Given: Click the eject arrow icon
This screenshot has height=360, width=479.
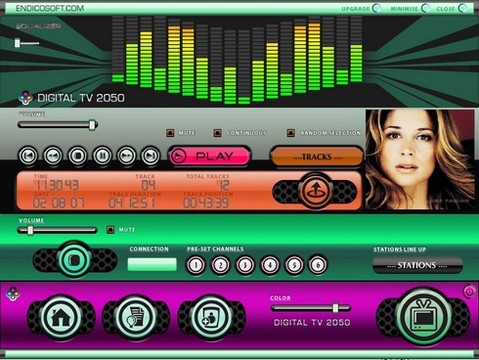Looking at the screenshot, I should [x=315, y=190].
